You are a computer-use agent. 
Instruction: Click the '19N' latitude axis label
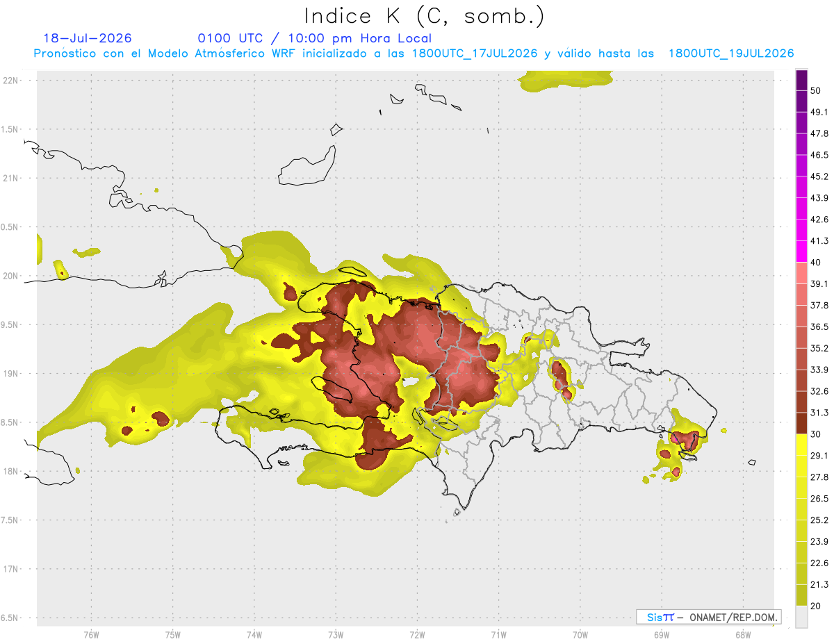point(10,373)
